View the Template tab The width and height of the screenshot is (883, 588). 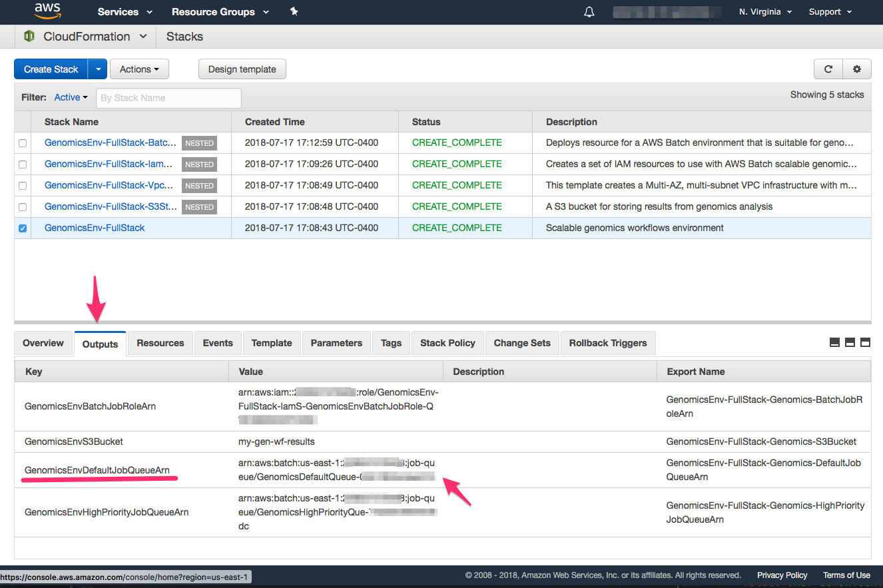tap(272, 343)
